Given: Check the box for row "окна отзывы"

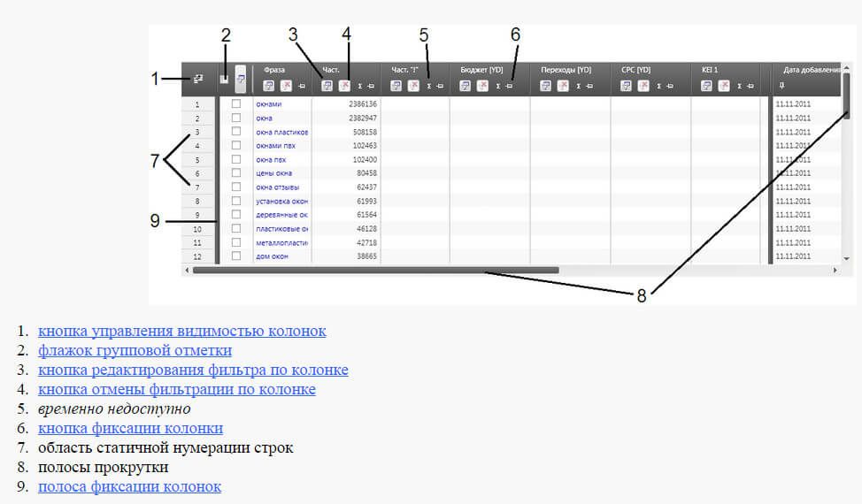Looking at the screenshot, I should (x=235, y=187).
